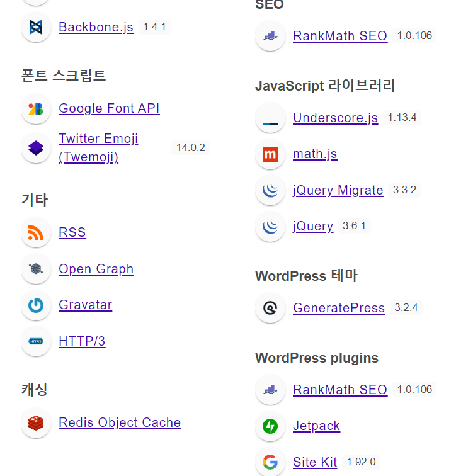Open the Backbone.js link
Viewport: 456px width, 476px height.
click(x=96, y=27)
